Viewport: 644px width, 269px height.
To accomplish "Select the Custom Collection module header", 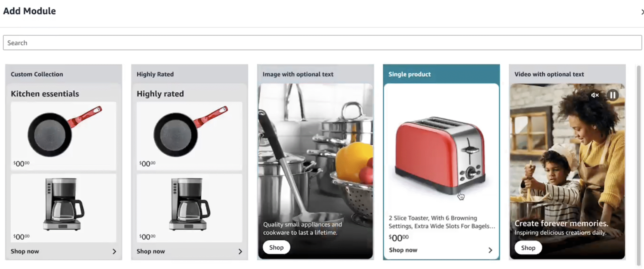I will pyautogui.click(x=37, y=74).
